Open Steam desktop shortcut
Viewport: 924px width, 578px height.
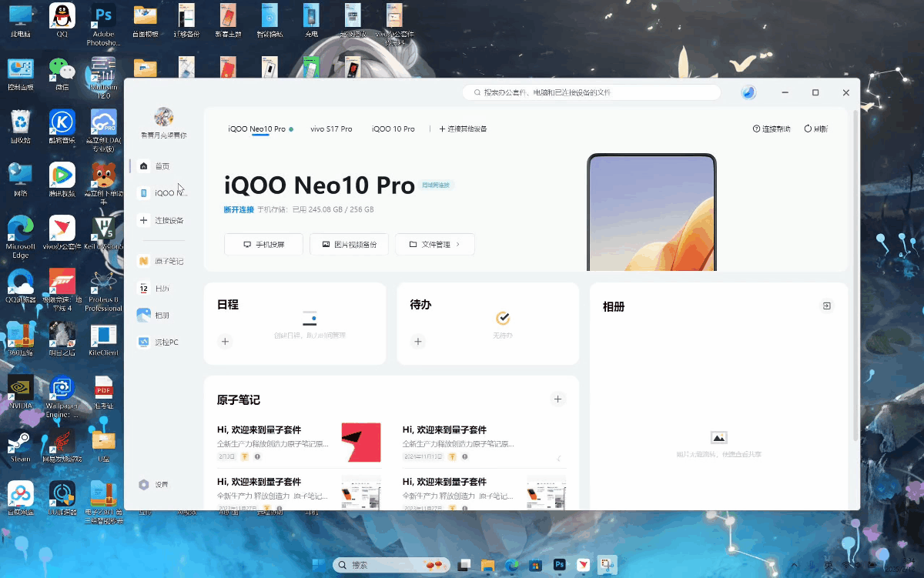pos(21,446)
